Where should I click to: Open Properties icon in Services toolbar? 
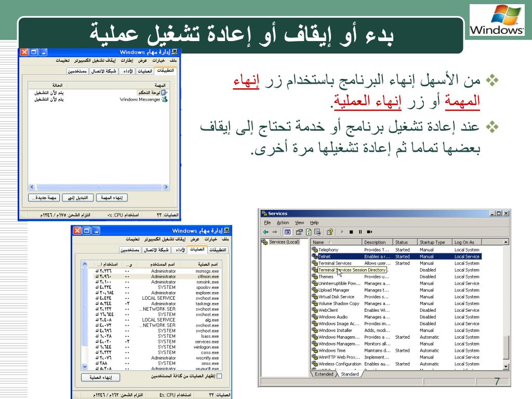click(299, 232)
